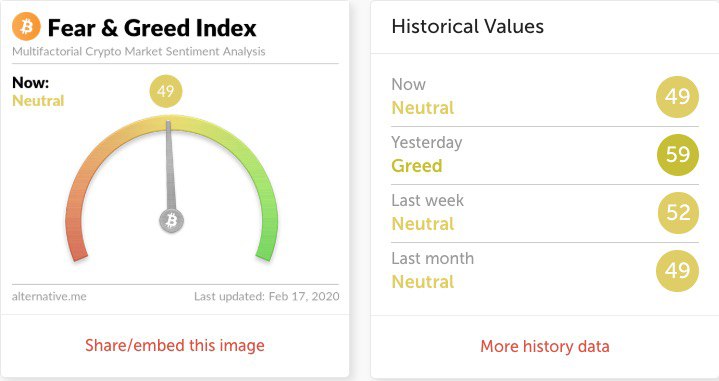Select the Yesterday value 59 circle

[677, 155]
